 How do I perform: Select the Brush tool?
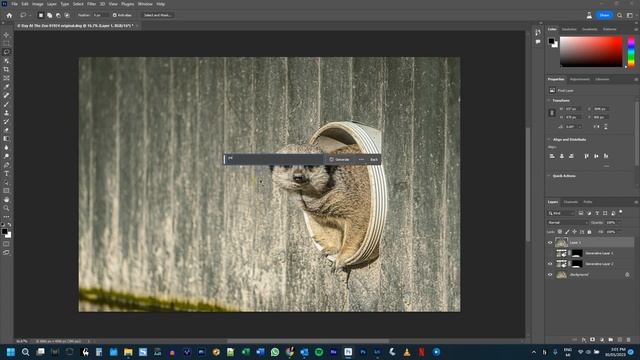tap(6, 104)
